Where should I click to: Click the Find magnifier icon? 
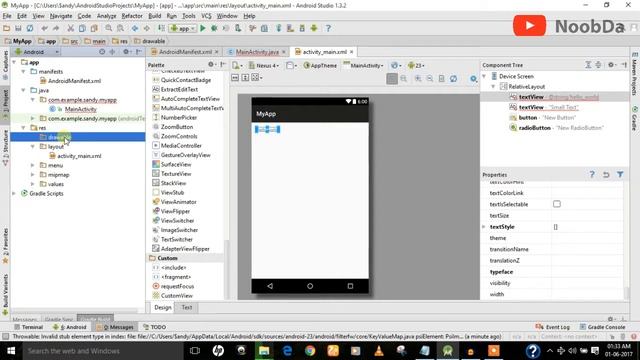point(108,29)
